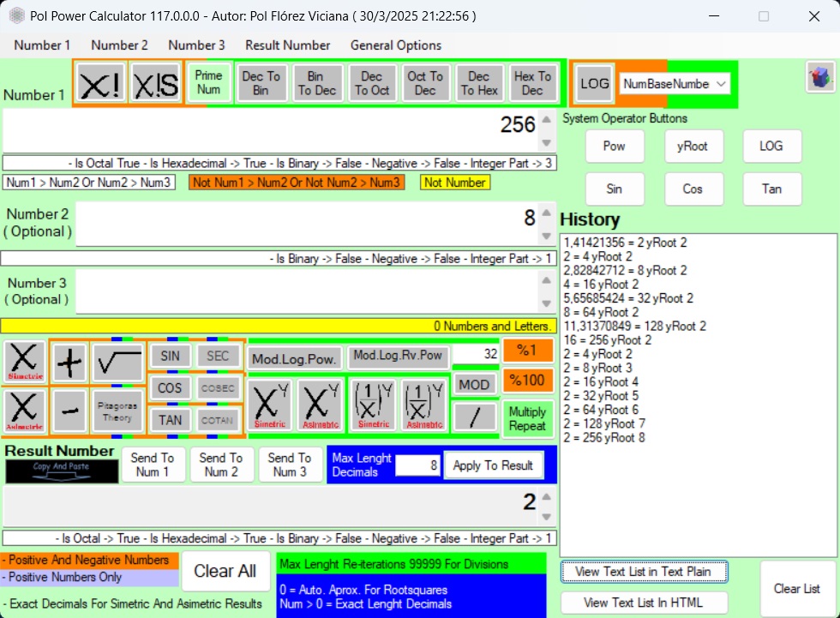The height and width of the screenshot is (618, 840).
Task: Open the Result Number menu
Action: coord(287,45)
